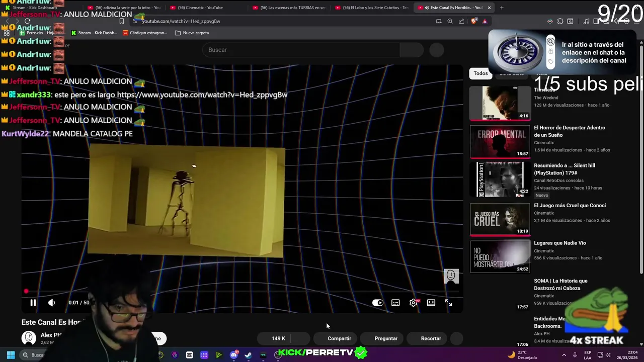This screenshot has width=644, height=362.
Task: Click the Brave Rewards triangle icon
Action: [485, 21]
